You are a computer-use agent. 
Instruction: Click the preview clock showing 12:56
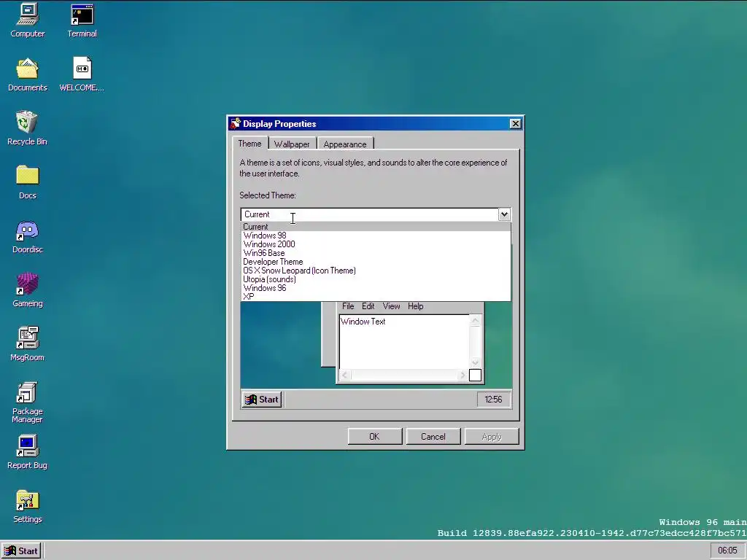coord(493,400)
